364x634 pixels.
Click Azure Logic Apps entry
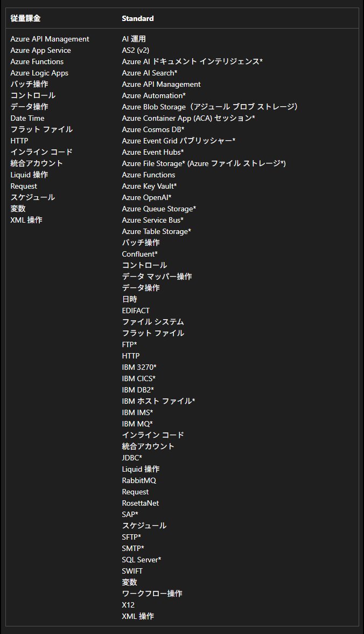coord(39,73)
